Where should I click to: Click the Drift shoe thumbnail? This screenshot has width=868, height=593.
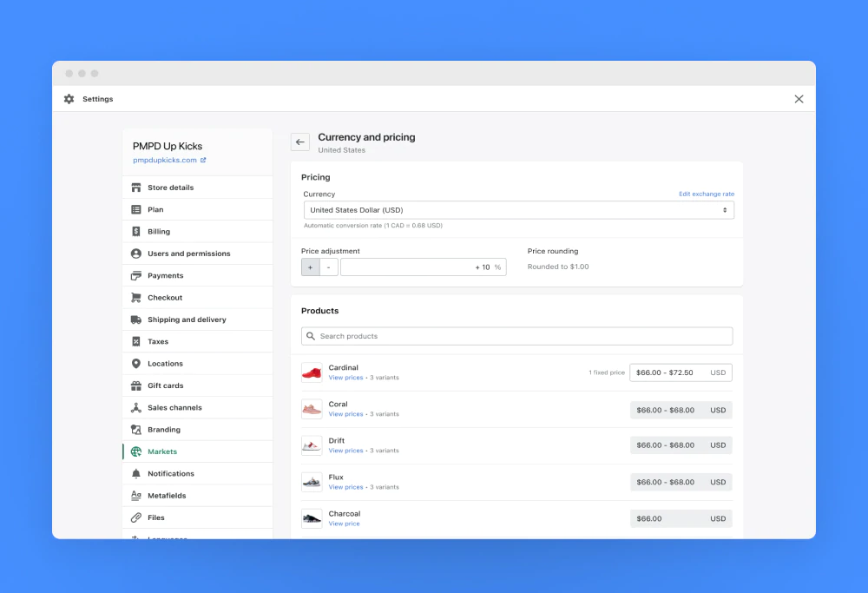point(312,445)
